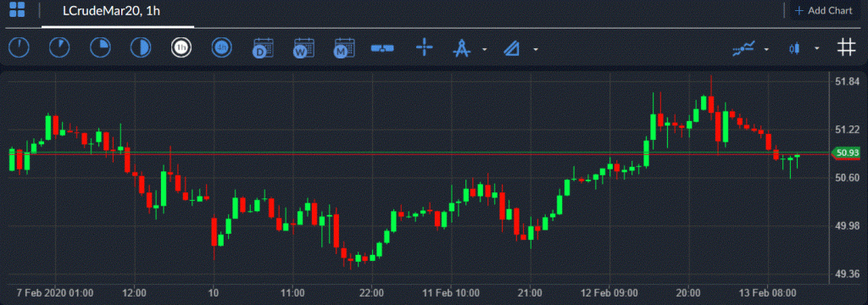Switch to the 4h timeframe
The width and height of the screenshot is (868, 305).
(222, 48)
